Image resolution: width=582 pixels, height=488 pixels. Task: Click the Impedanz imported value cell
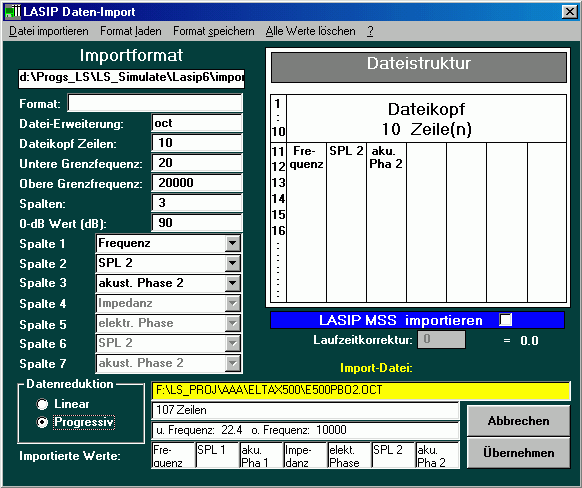coord(305,455)
